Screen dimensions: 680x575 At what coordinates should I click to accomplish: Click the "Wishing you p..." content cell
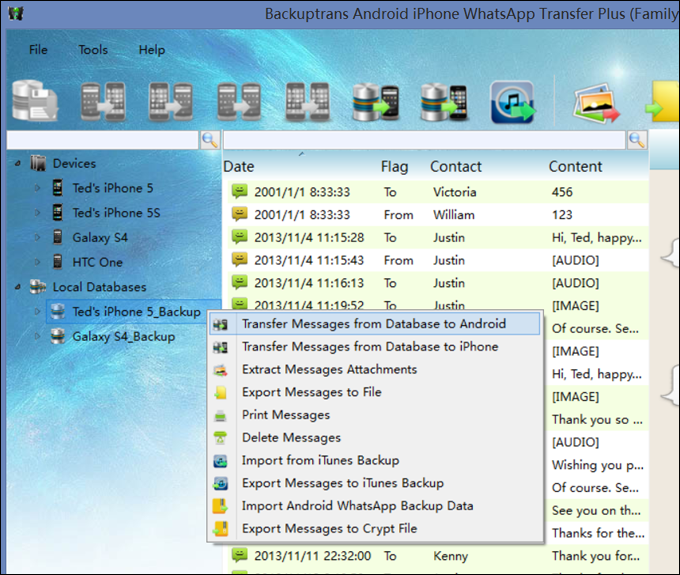click(x=598, y=465)
